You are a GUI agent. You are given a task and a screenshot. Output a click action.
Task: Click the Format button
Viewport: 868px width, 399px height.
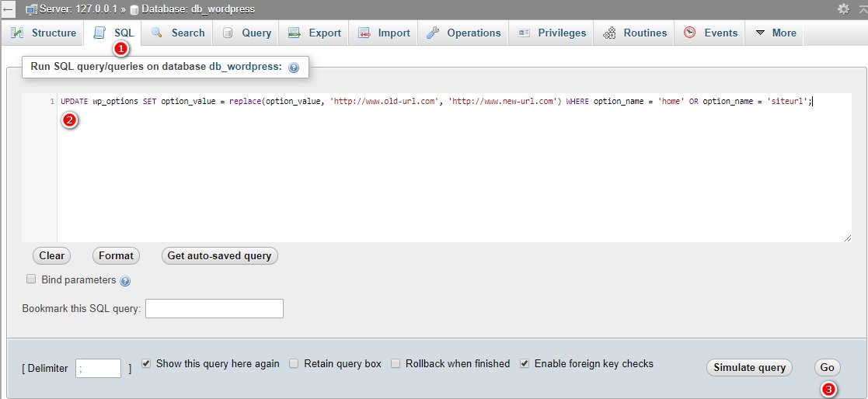(x=116, y=255)
